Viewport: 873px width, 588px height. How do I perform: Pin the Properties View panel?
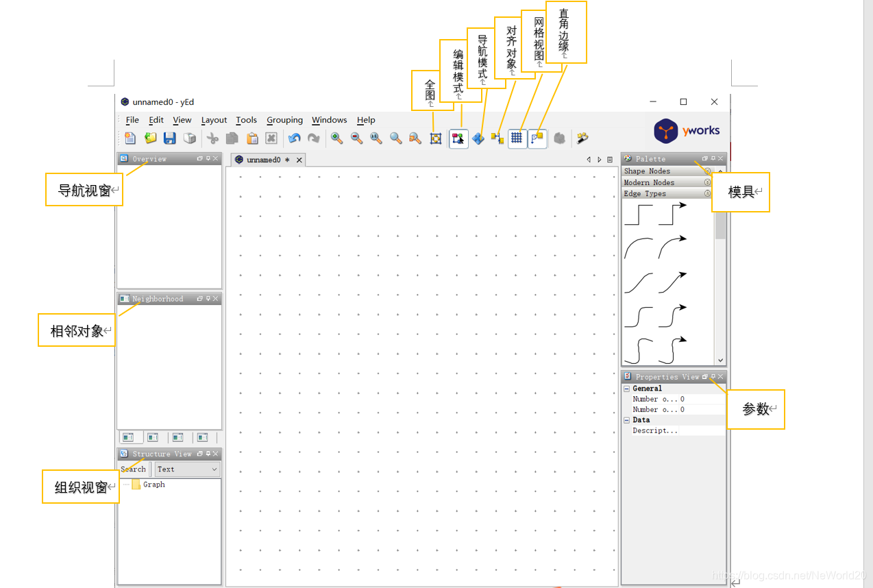pyautogui.click(x=713, y=377)
